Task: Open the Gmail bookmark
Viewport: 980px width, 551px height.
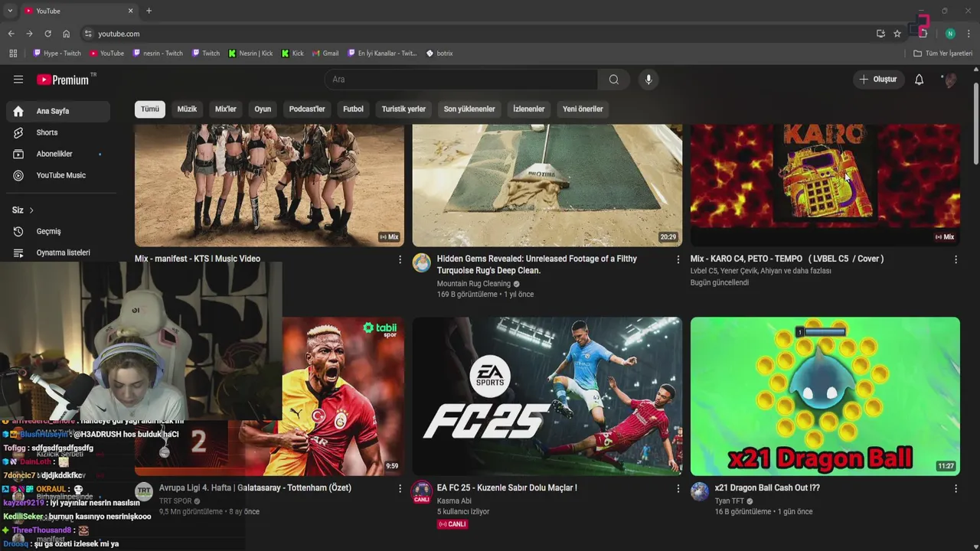Action: point(325,54)
